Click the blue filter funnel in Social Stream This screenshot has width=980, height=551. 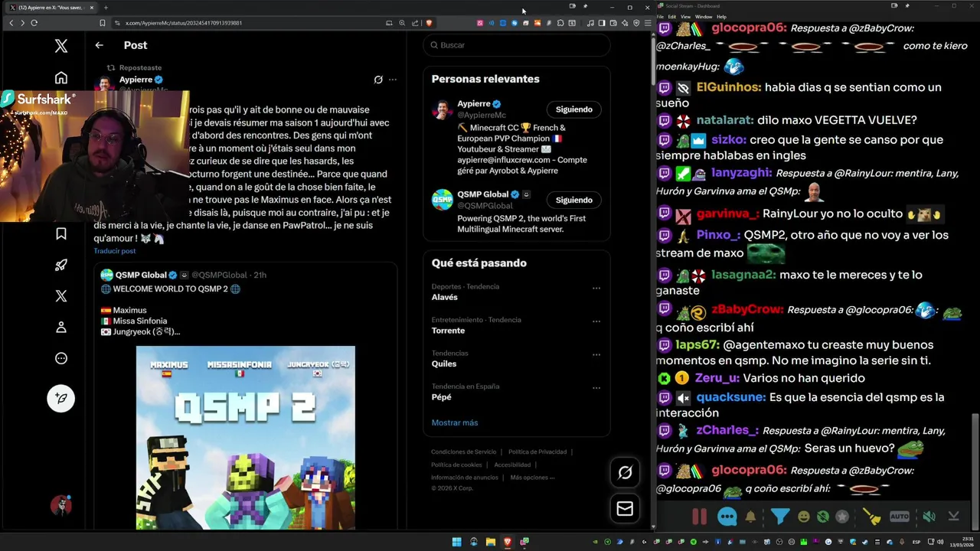tap(779, 517)
